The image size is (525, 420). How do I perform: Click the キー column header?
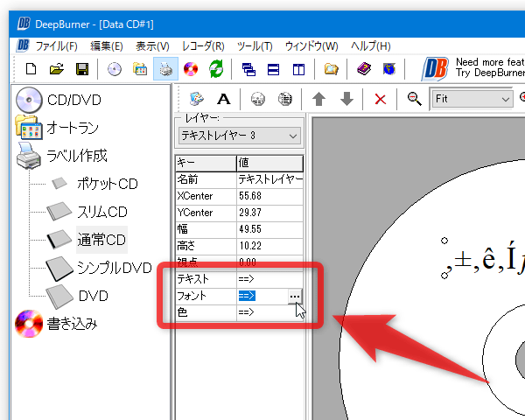click(x=206, y=163)
